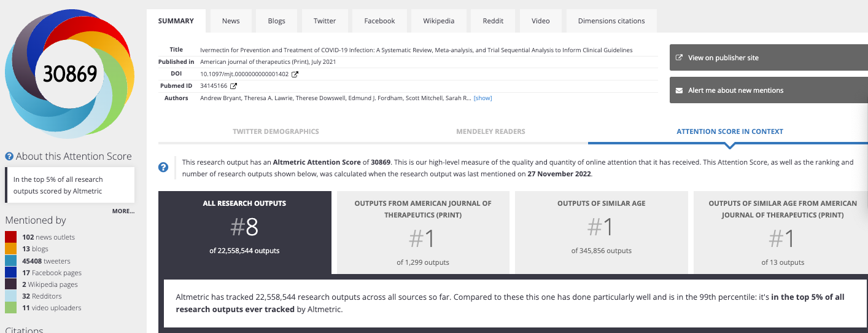
Task: Click the envelope icon in the alert button
Action: pos(679,90)
